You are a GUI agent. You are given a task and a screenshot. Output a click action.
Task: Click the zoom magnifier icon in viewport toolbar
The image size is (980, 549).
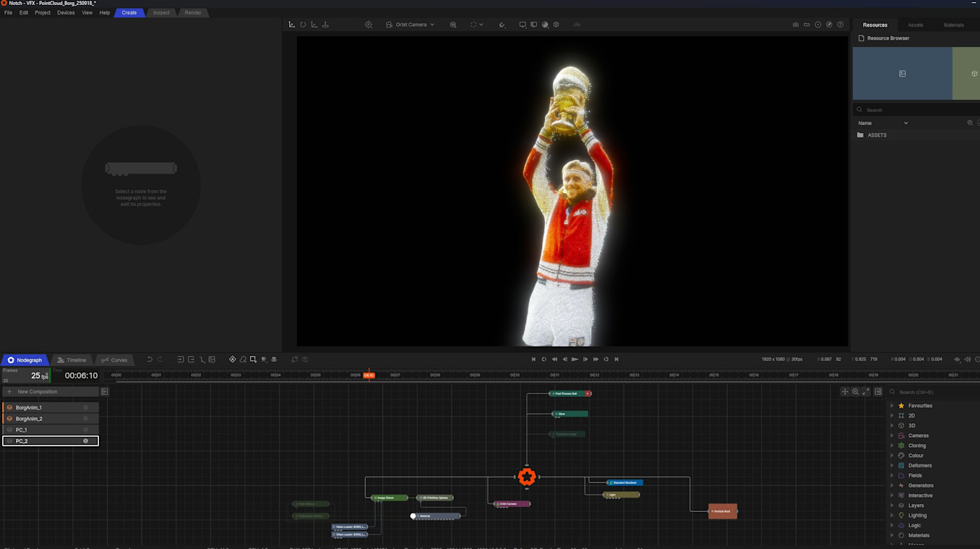(x=453, y=25)
